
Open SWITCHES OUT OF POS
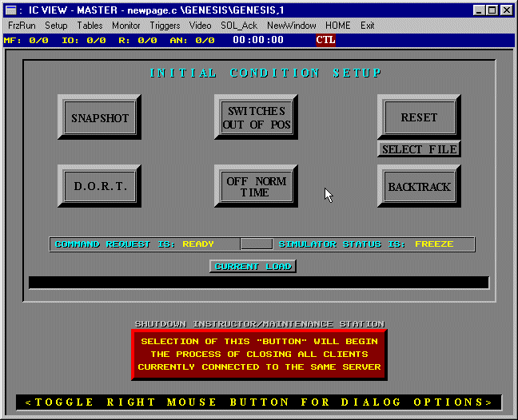pos(256,117)
